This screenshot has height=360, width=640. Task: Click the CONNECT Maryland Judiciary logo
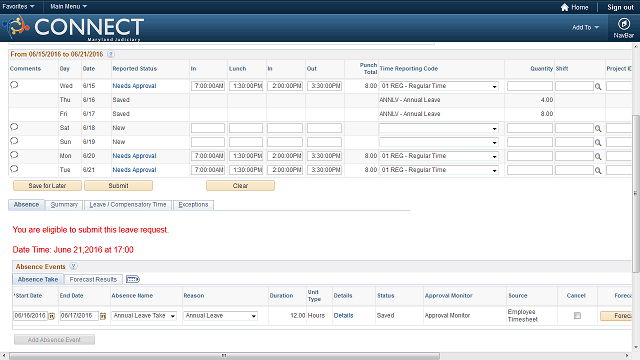point(73,28)
